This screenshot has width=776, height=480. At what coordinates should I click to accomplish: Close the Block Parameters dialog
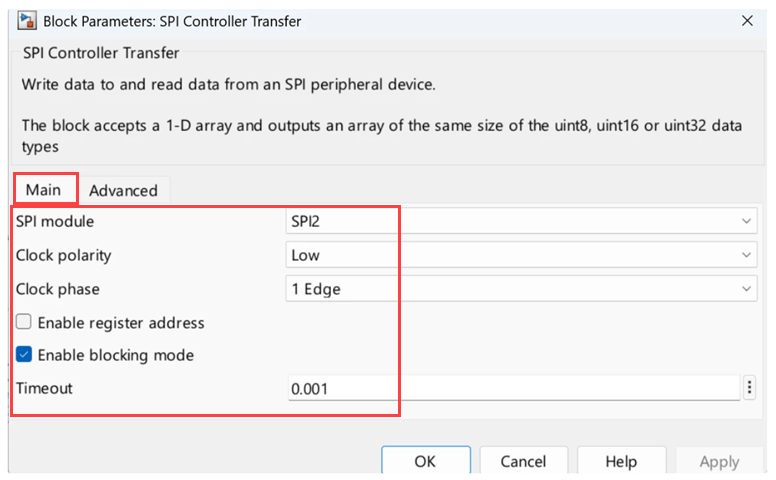click(746, 21)
